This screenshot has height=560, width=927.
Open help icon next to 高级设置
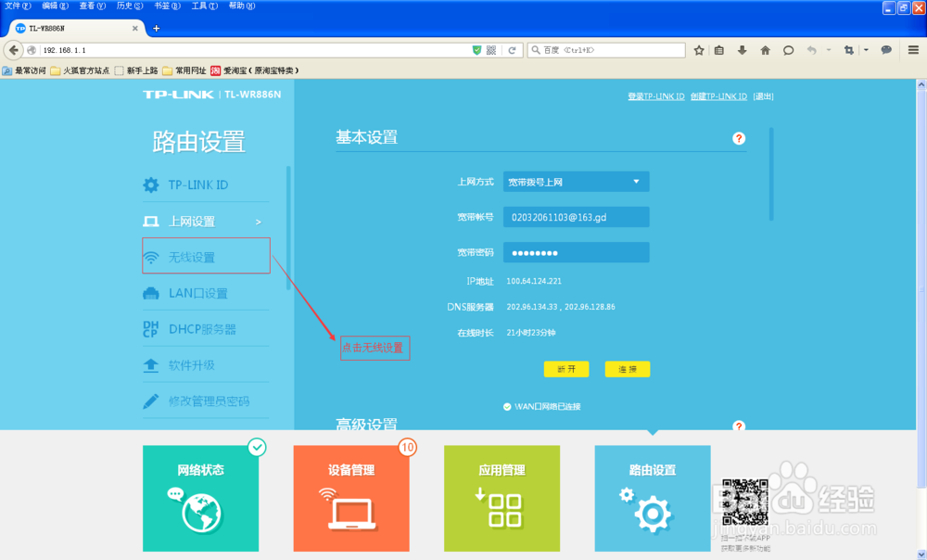coord(739,426)
